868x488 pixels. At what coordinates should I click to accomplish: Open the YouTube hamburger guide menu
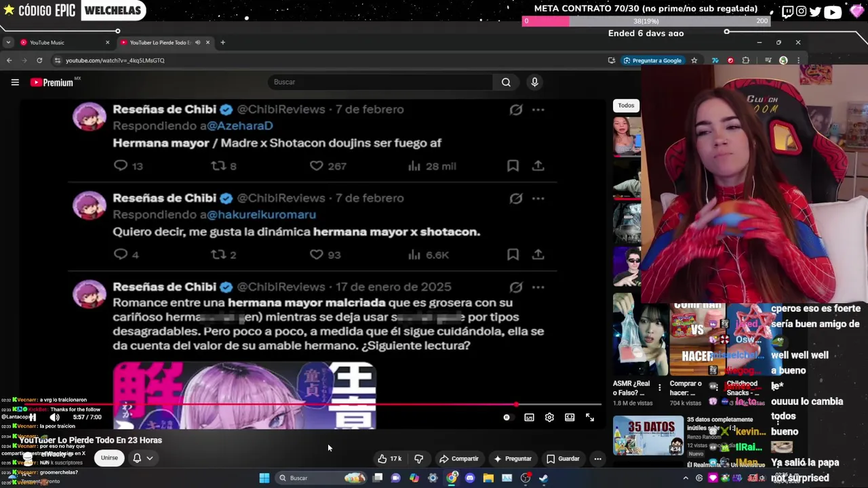15,82
